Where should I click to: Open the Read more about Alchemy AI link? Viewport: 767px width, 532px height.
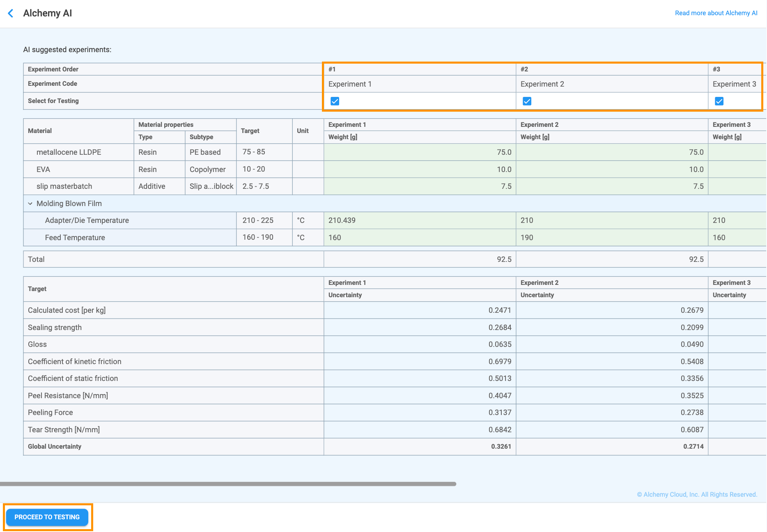click(x=716, y=13)
